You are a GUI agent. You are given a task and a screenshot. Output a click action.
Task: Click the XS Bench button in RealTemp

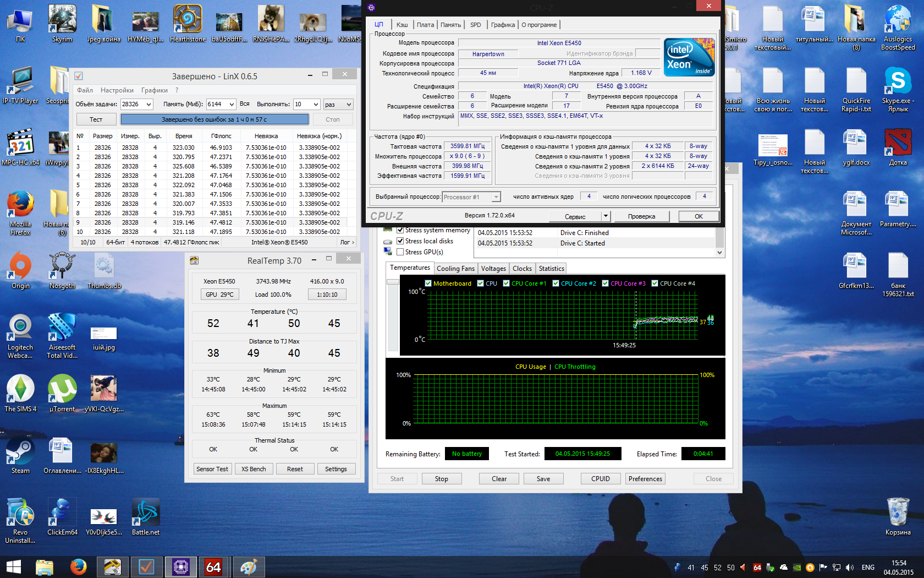click(254, 469)
